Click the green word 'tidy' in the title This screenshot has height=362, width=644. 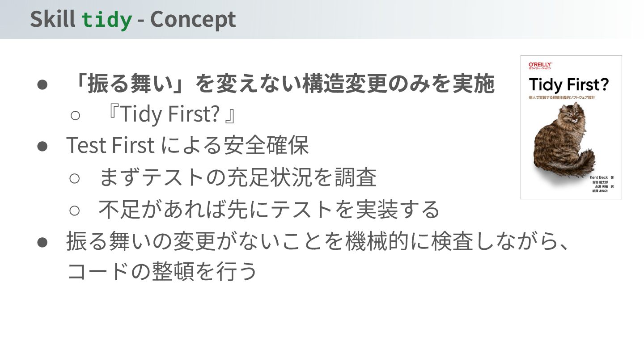point(107,20)
